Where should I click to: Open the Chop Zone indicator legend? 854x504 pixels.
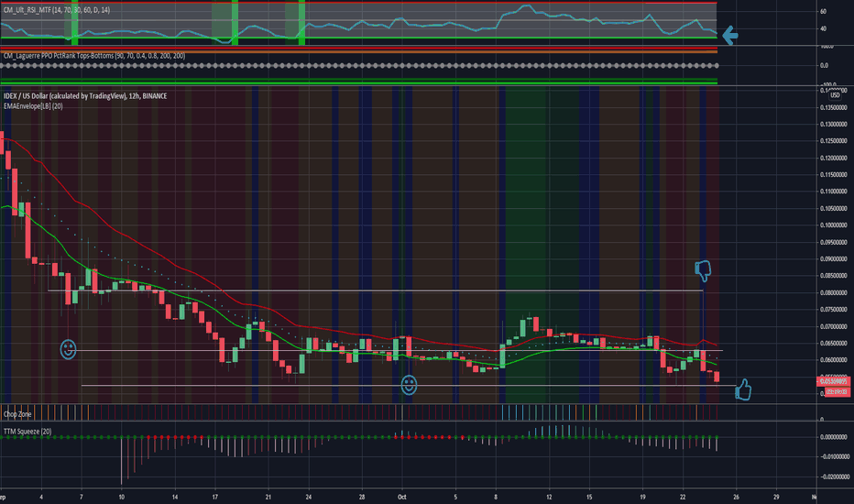17,414
